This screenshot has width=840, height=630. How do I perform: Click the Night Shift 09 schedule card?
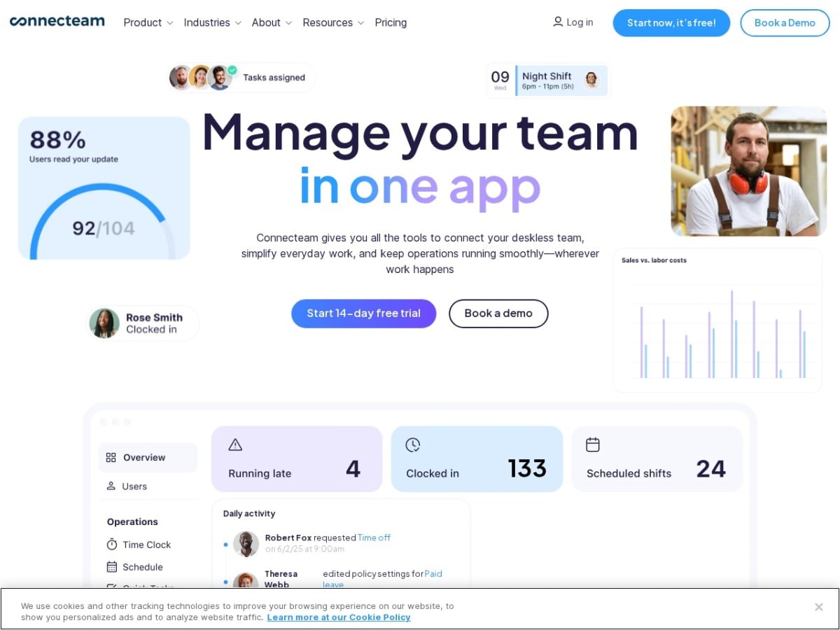coord(548,80)
